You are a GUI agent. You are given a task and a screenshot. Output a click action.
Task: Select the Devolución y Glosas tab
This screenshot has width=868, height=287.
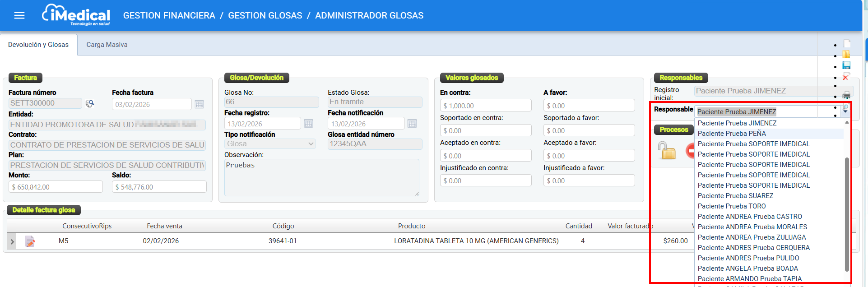point(38,45)
